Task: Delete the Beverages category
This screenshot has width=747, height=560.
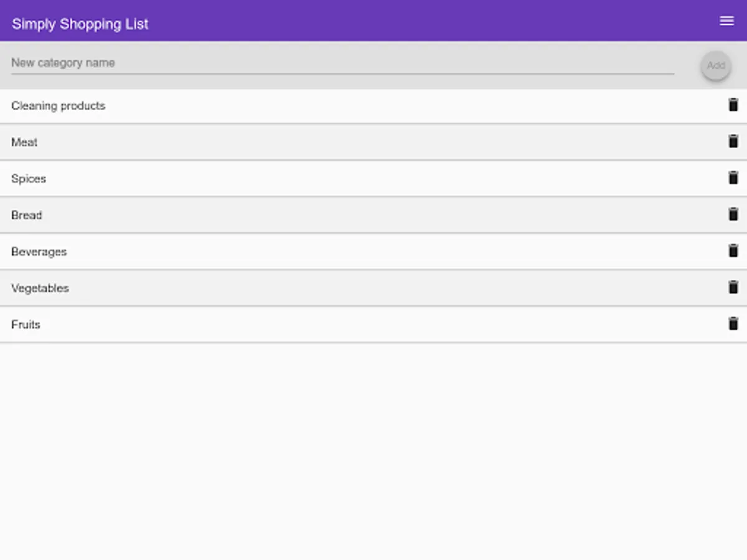Action: 733,251
